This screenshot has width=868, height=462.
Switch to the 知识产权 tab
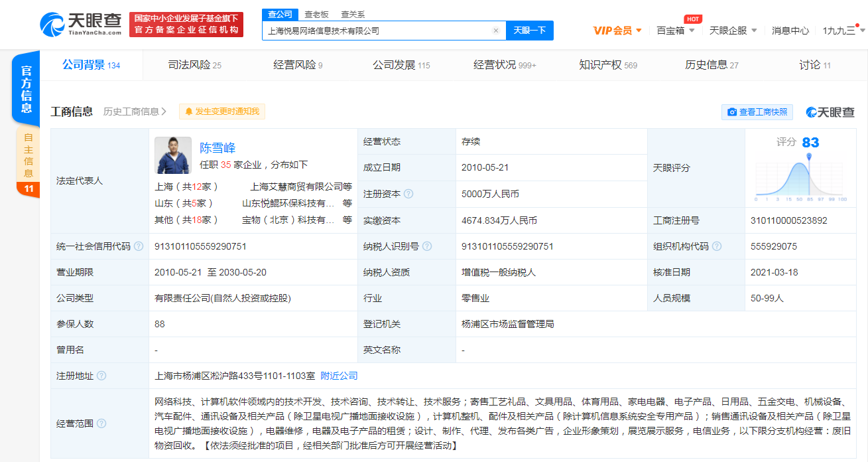[x=608, y=65]
